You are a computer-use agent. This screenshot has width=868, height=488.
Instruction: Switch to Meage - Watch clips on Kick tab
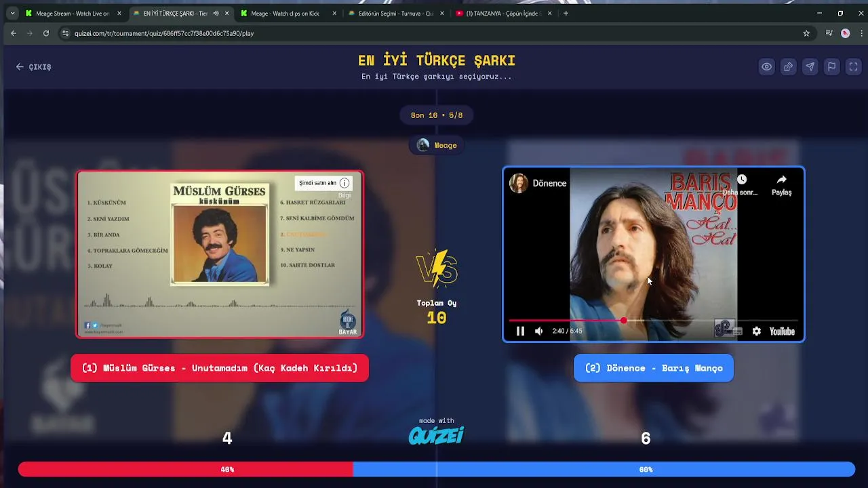[x=285, y=13]
